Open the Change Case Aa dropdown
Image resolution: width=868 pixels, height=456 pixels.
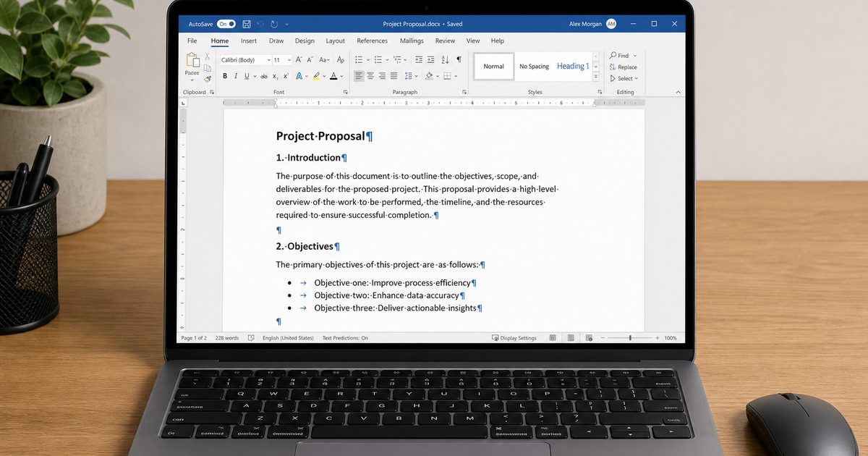(x=325, y=59)
